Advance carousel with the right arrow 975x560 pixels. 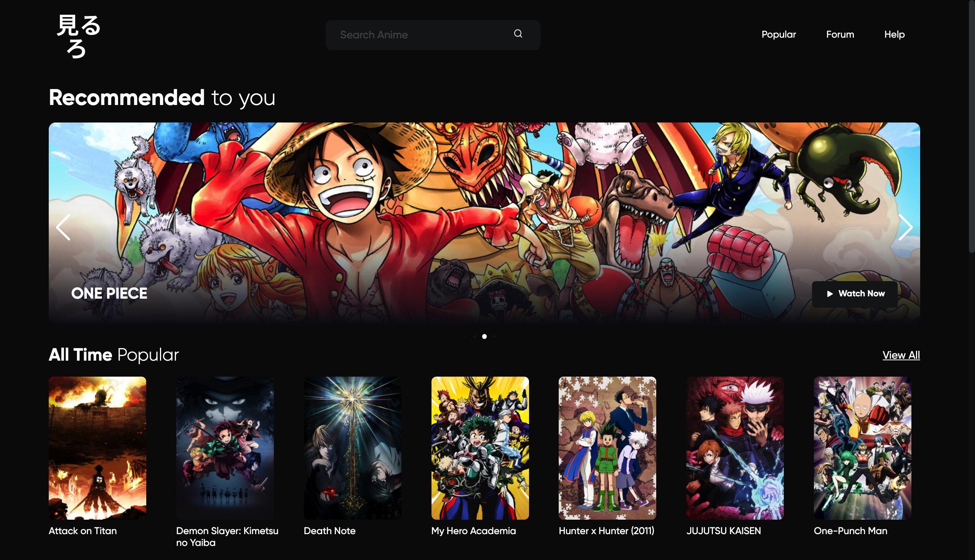(x=905, y=227)
